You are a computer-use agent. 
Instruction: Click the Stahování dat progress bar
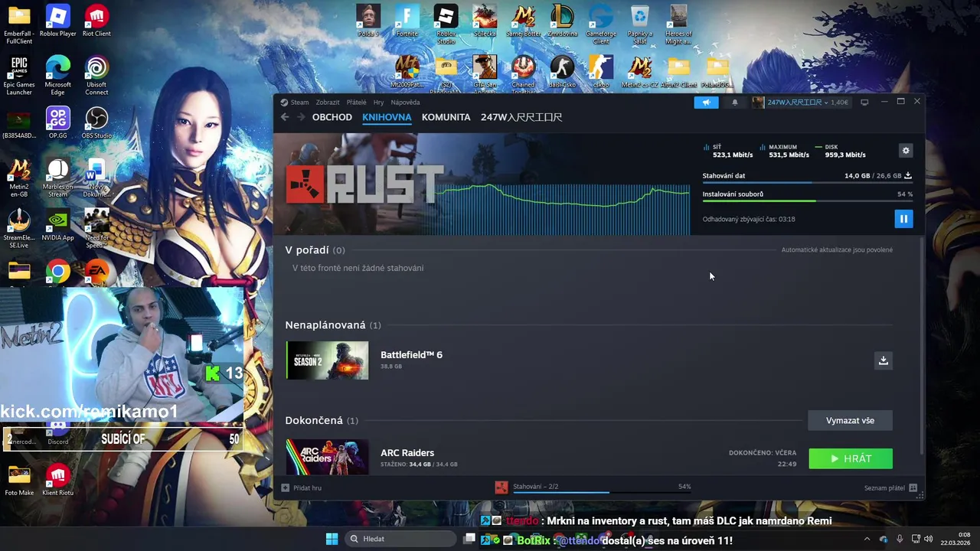807,183
